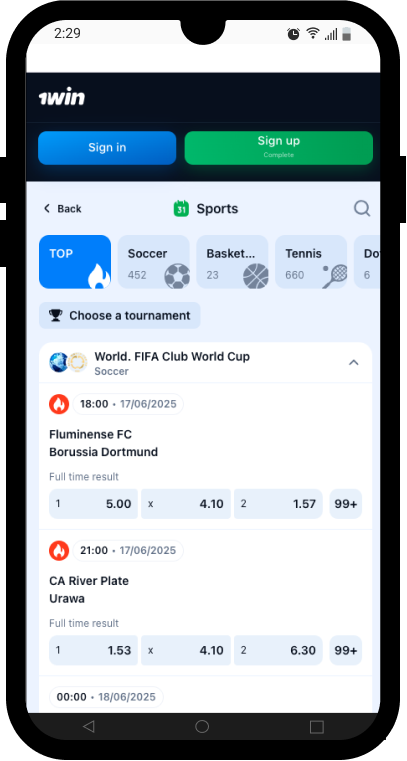This screenshot has width=407, height=761.
Task: Tap Android home circle button
Action: pos(202,726)
